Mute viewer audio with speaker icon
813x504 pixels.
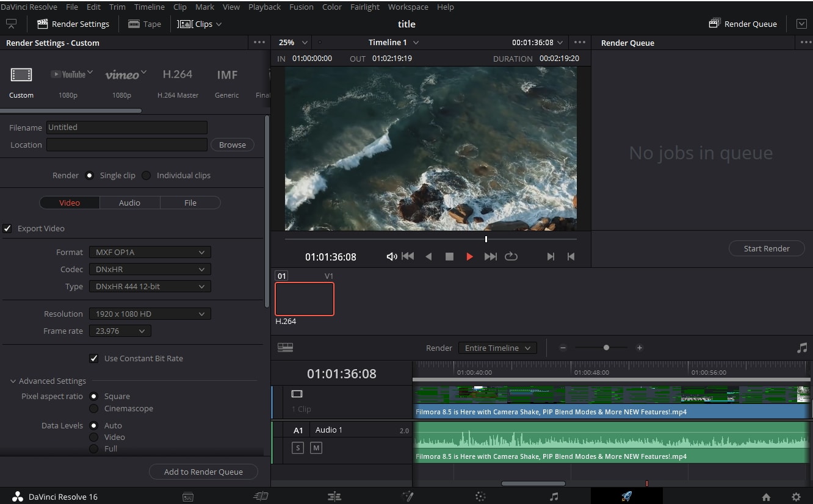pos(391,257)
